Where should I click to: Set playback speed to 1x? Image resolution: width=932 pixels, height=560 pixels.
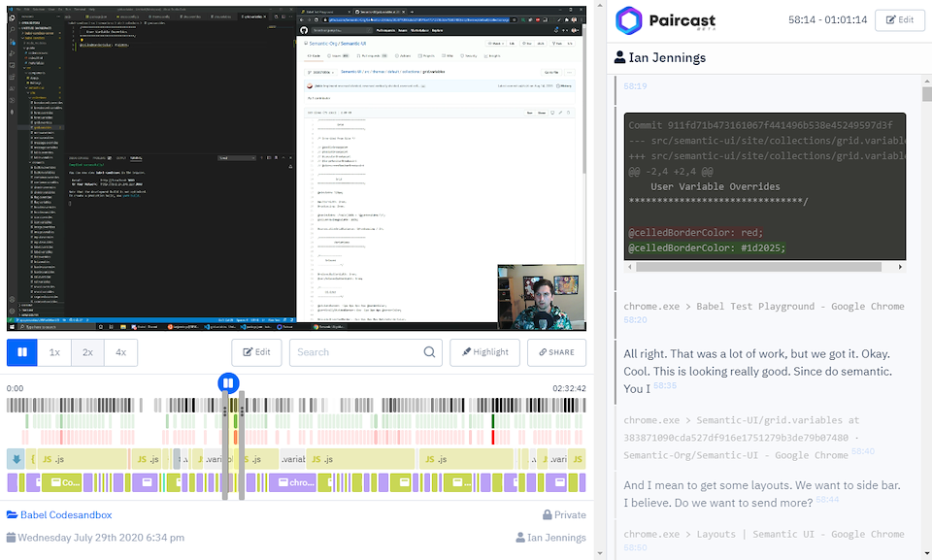click(x=55, y=352)
